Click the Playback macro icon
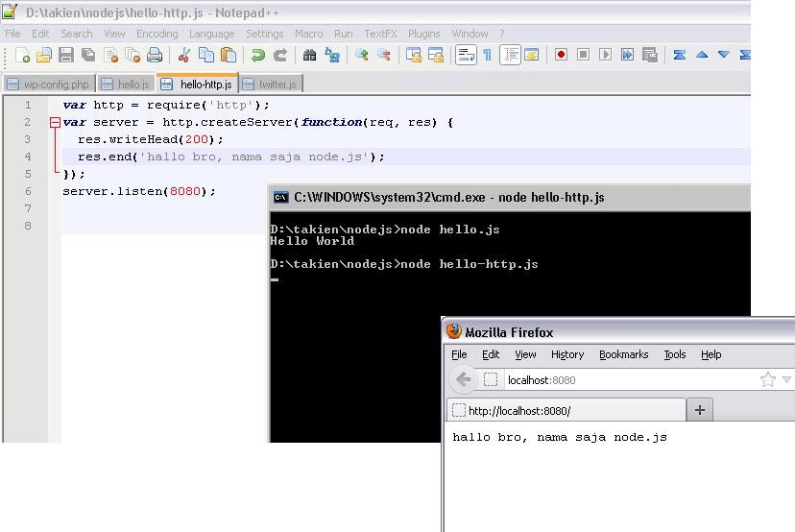795x532 pixels. click(605, 55)
